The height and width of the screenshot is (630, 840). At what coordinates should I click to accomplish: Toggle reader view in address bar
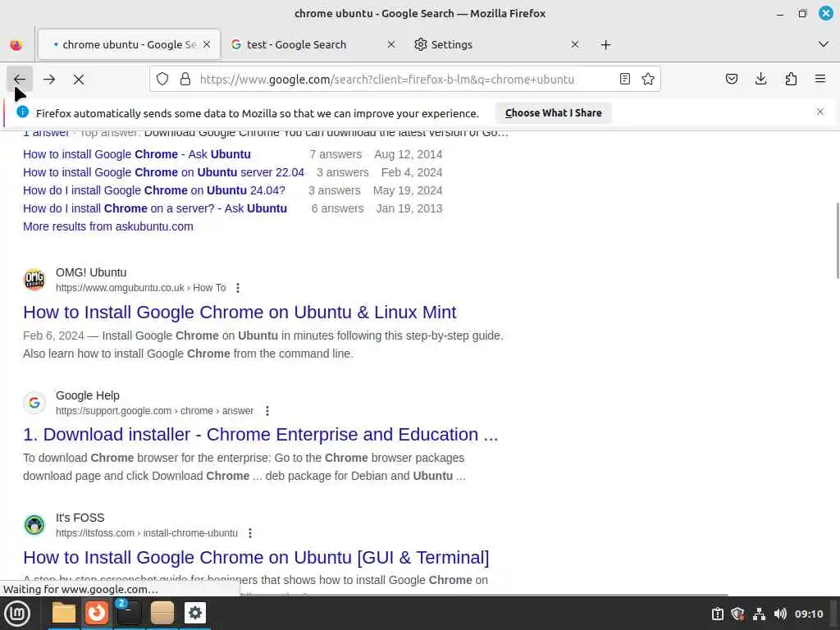(x=624, y=80)
